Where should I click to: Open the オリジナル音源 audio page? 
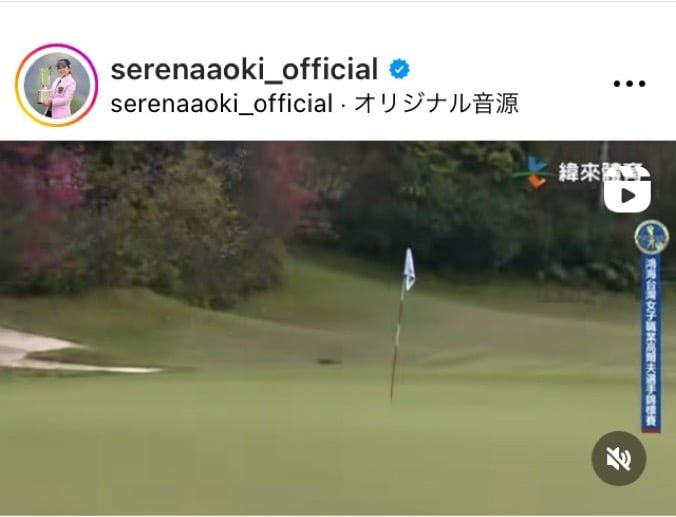click(x=436, y=104)
